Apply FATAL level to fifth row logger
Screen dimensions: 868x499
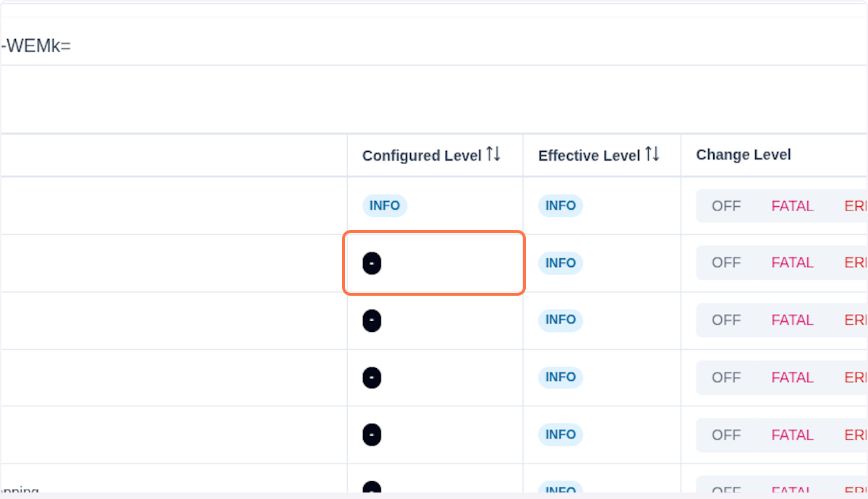click(x=792, y=435)
